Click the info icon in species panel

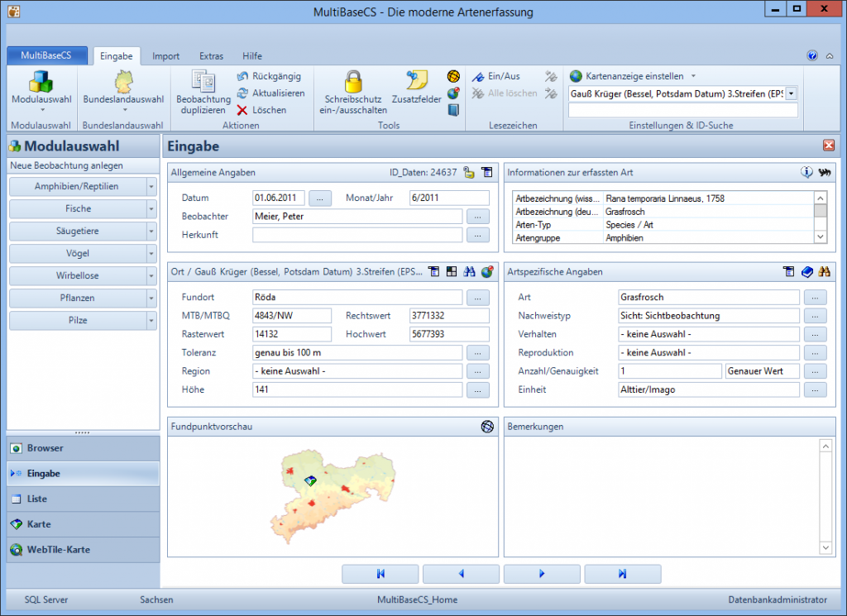pyautogui.click(x=807, y=173)
